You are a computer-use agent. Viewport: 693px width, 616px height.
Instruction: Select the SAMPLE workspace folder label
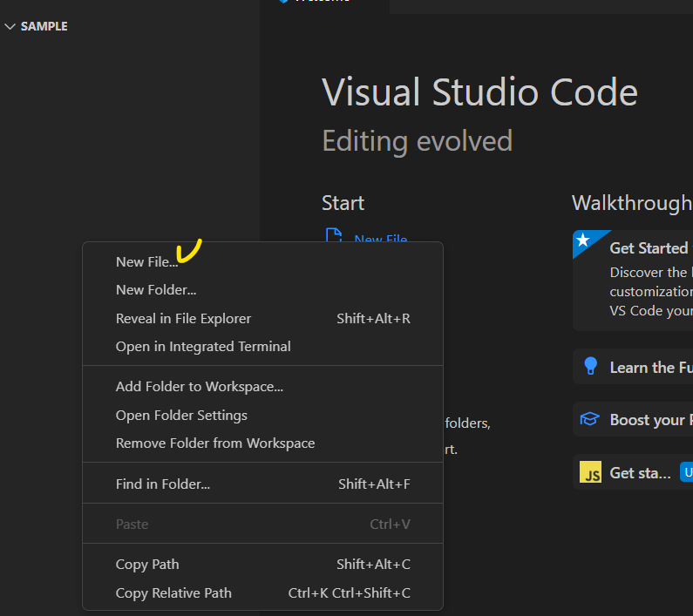tap(44, 26)
